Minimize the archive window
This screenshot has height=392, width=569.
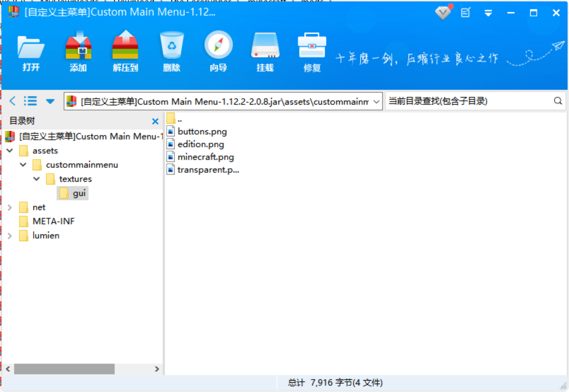pyautogui.click(x=511, y=13)
